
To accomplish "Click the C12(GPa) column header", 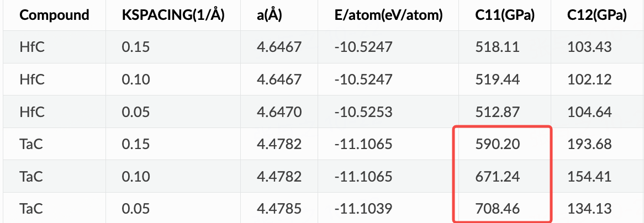I will (x=597, y=15).
